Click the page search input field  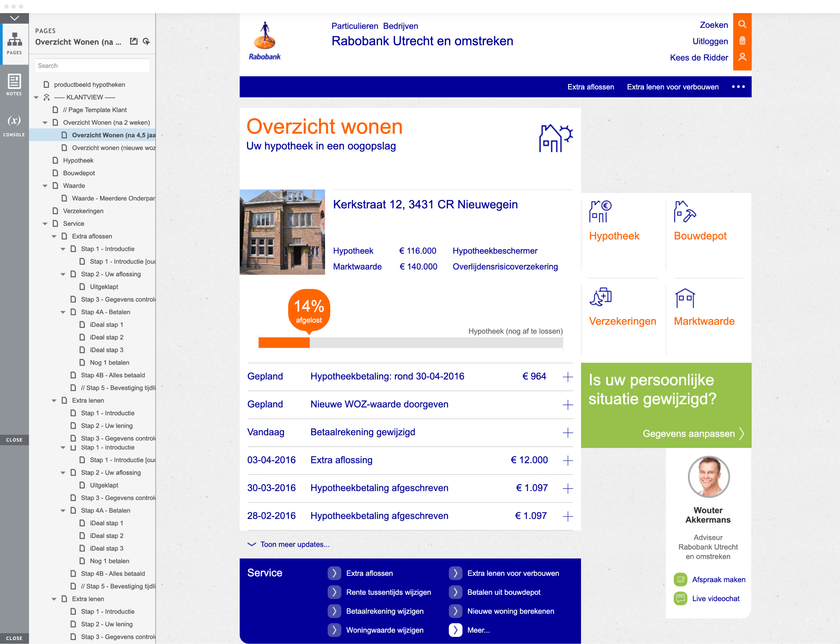[92, 66]
